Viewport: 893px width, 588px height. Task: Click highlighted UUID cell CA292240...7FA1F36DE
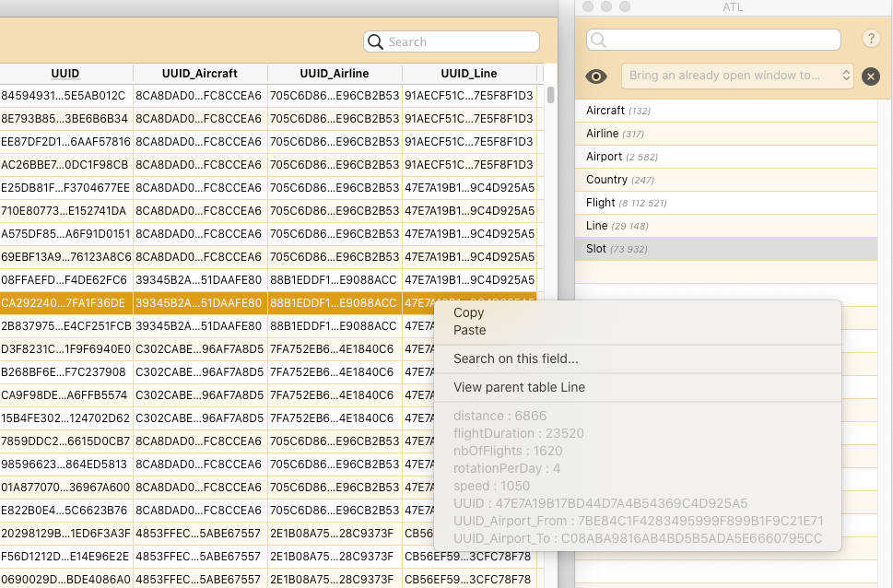point(66,303)
